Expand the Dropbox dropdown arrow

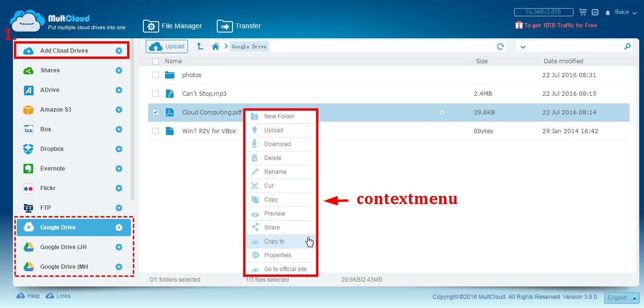[119, 149]
